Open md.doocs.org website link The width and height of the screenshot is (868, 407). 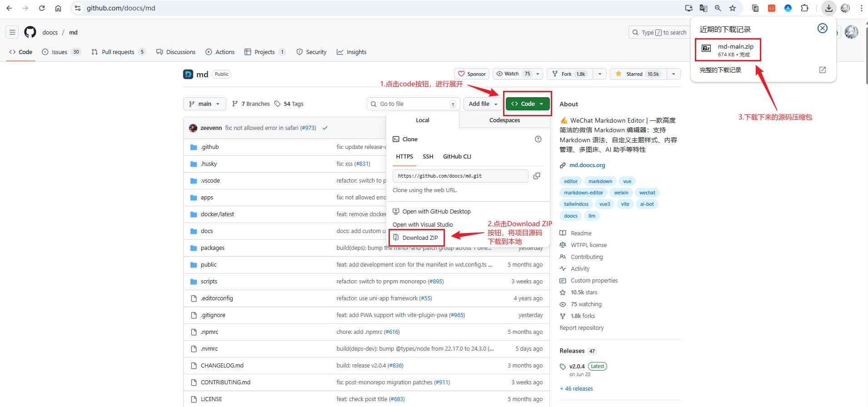(587, 165)
